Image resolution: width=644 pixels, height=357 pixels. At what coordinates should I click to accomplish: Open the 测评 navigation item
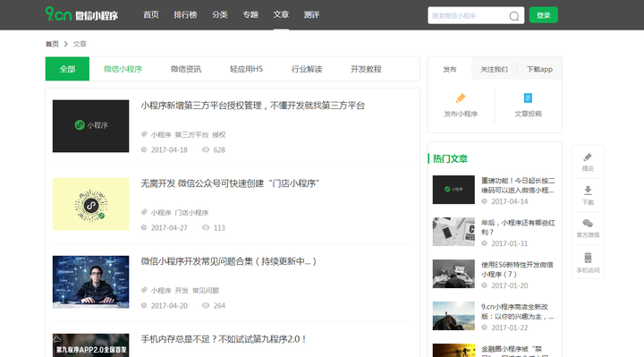(311, 15)
